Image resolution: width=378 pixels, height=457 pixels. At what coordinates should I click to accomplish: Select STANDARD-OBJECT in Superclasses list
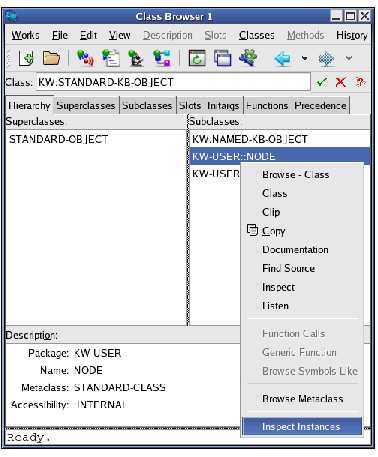(59, 139)
